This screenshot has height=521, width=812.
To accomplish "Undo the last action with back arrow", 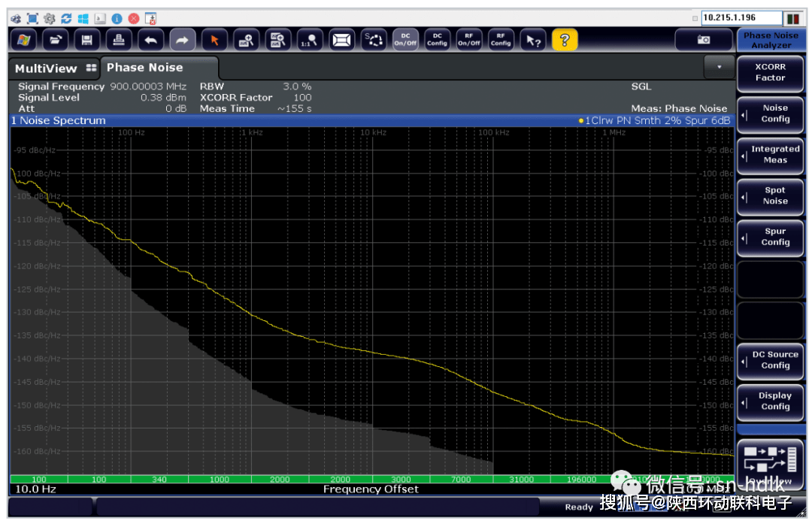I will pyautogui.click(x=150, y=40).
